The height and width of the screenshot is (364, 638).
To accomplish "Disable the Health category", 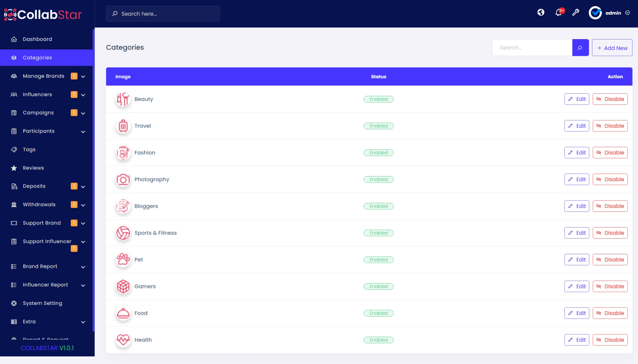I will tap(610, 340).
